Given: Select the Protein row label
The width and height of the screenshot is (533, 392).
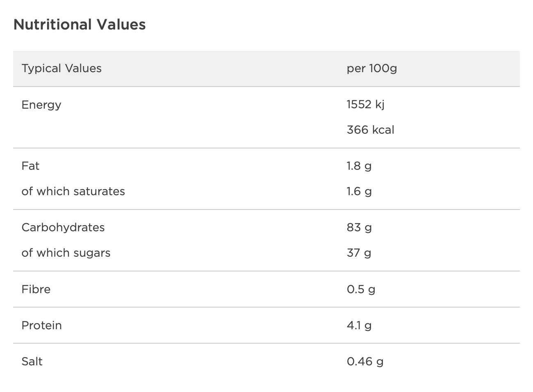Looking at the screenshot, I should [x=41, y=326].
